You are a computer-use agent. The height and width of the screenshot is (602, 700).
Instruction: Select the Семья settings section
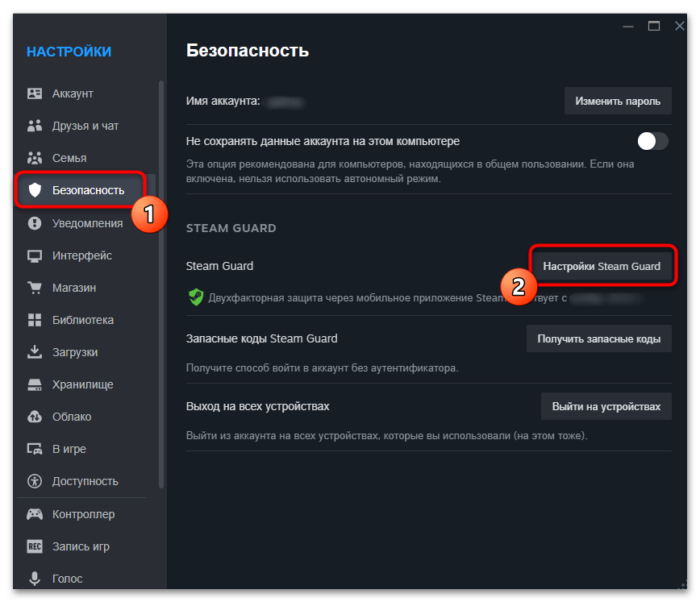tap(85, 158)
